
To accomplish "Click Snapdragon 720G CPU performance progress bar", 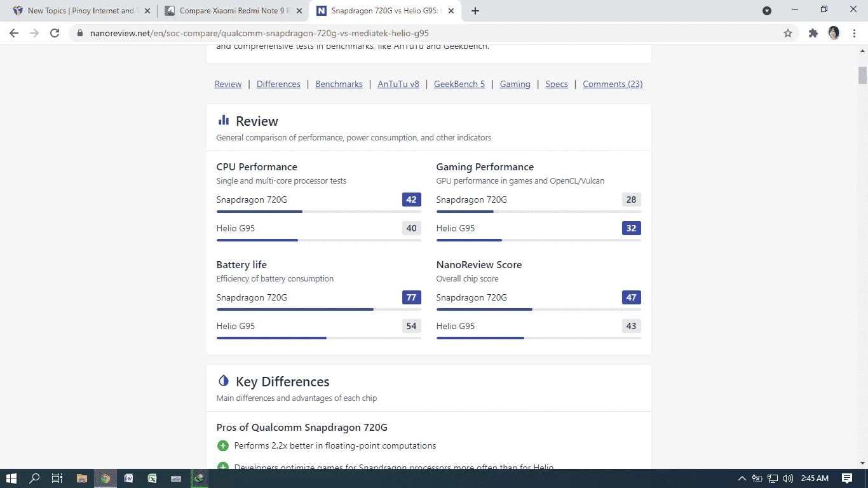I will coord(319,212).
